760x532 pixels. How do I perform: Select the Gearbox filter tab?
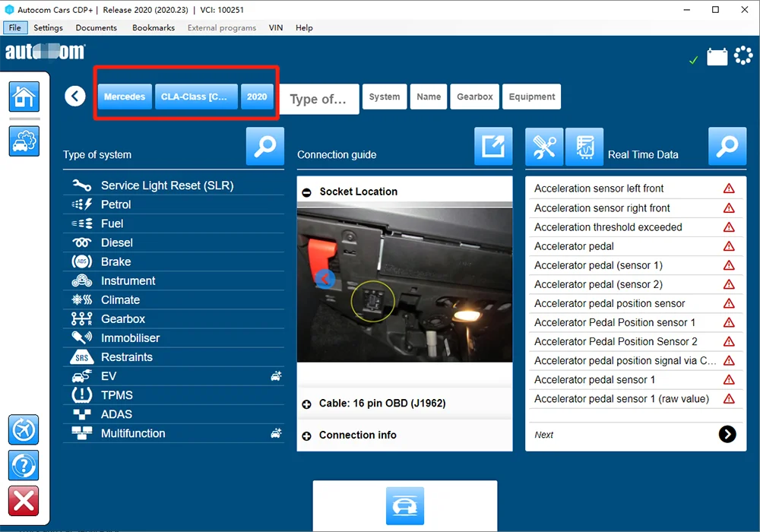(x=474, y=97)
